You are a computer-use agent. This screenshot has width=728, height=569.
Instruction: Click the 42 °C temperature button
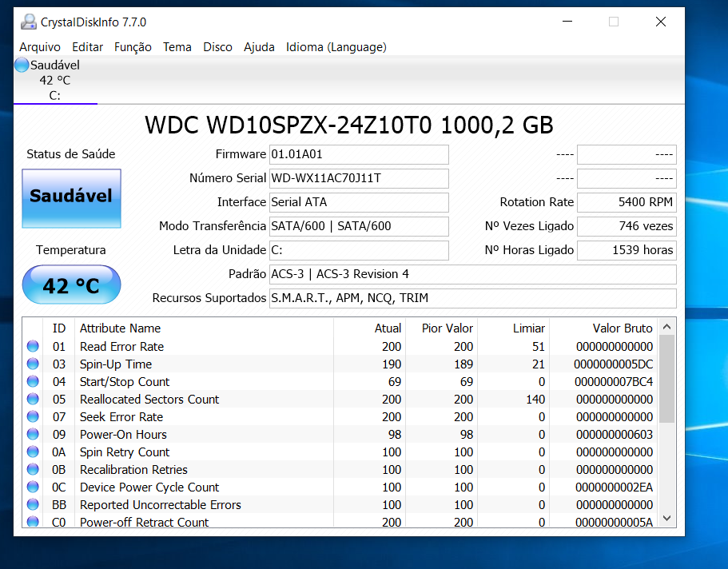click(x=71, y=284)
